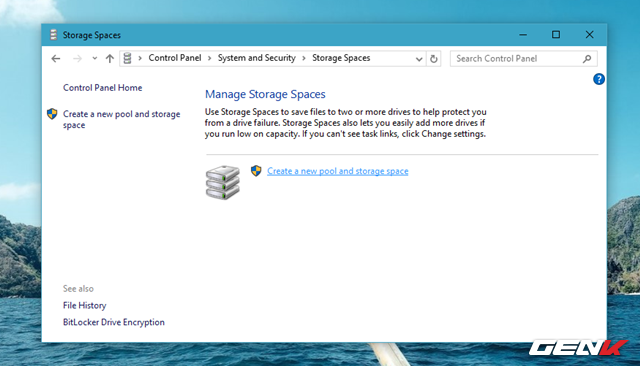Go up one level with the up arrow
This screenshot has height=366, width=640.
coord(109,59)
